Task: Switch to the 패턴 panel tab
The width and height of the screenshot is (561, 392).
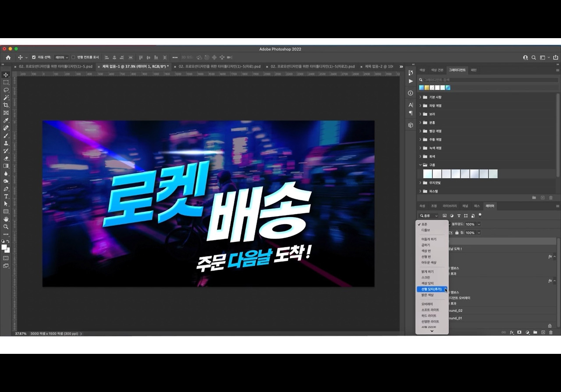Action: click(473, 70)
